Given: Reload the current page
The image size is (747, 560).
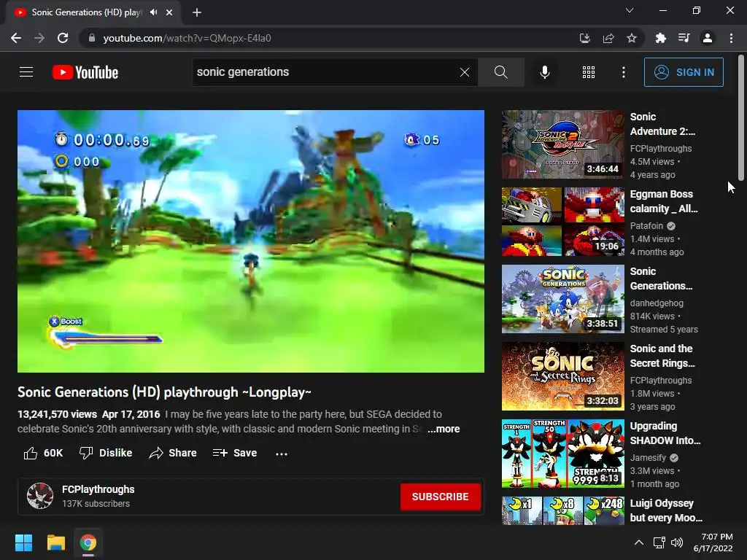Looking at the screenshot, I should point(63,38).
